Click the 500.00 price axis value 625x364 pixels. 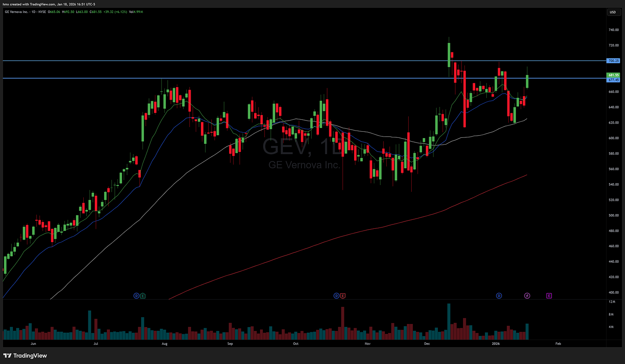613,215
